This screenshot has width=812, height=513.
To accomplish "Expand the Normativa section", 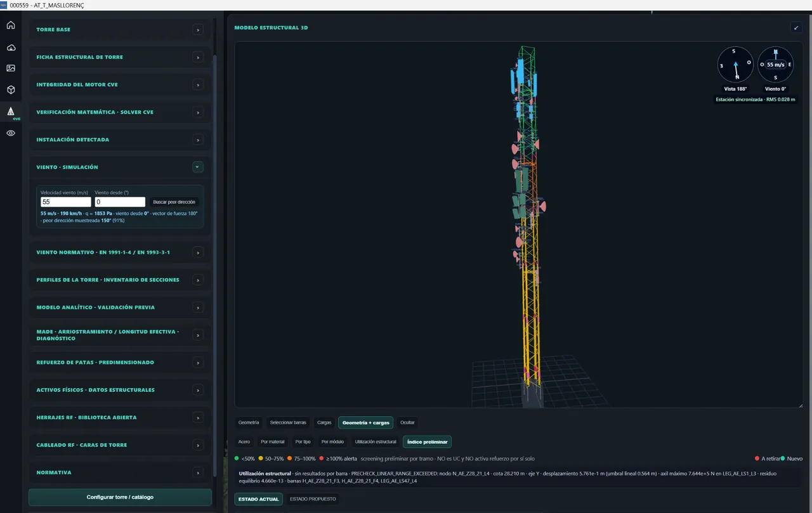I will (198, 472).
